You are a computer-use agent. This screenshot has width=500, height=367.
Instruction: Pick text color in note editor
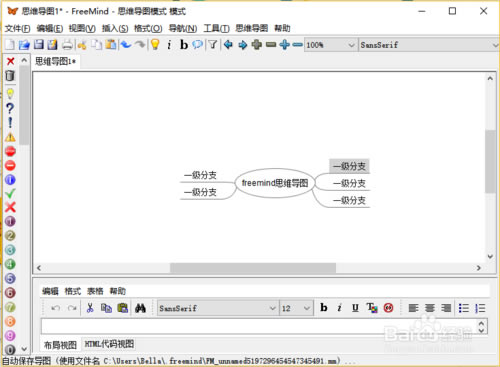pos(372,308)
